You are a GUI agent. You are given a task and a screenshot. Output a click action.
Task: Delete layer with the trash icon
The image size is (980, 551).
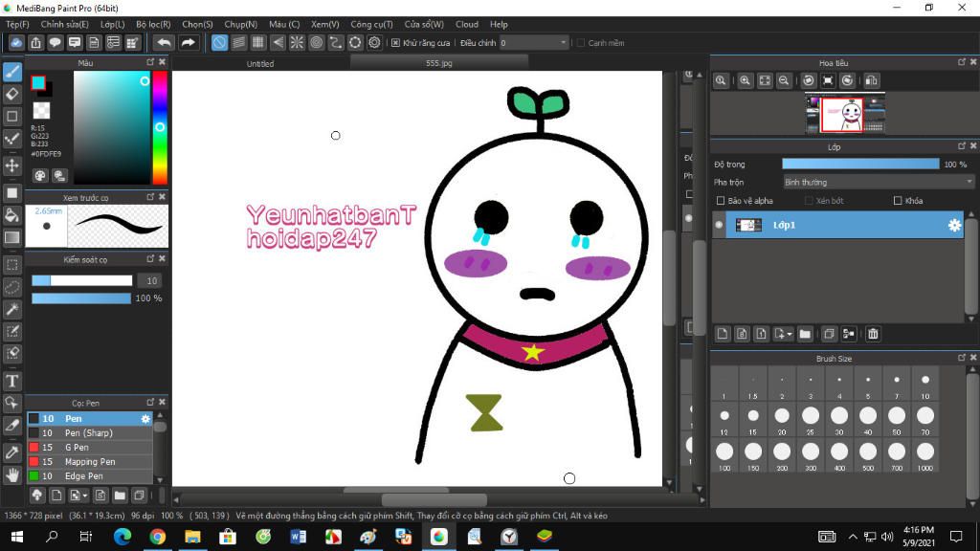pos(873,334)
